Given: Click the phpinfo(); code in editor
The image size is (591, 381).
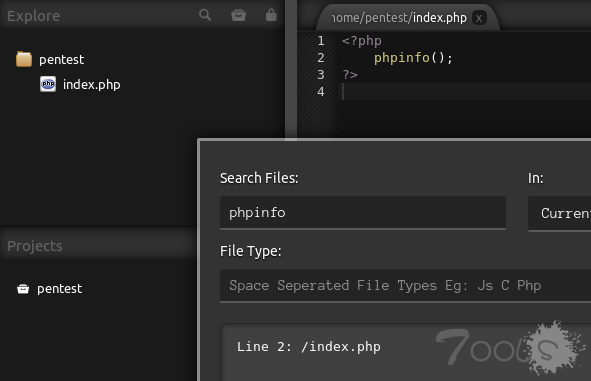Looking at the screenshot, I should pos(413,58).
